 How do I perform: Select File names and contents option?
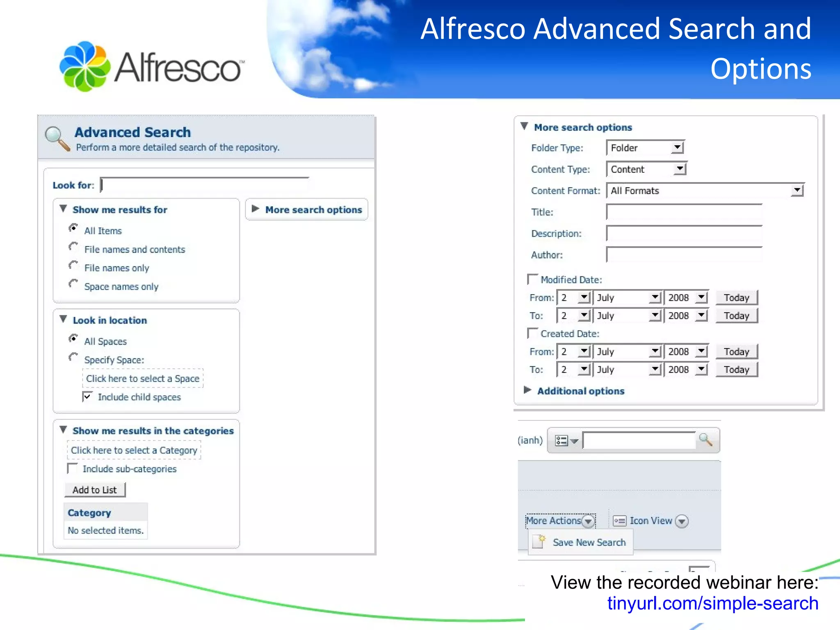coord(73,247)
